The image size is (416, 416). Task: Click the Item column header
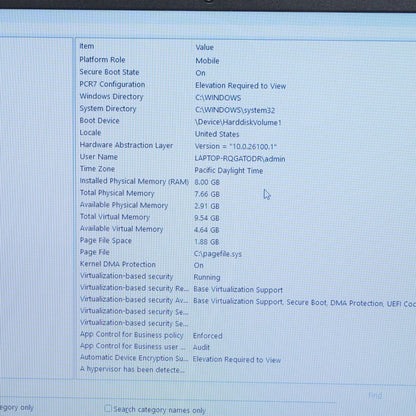[x=87, y=46]
